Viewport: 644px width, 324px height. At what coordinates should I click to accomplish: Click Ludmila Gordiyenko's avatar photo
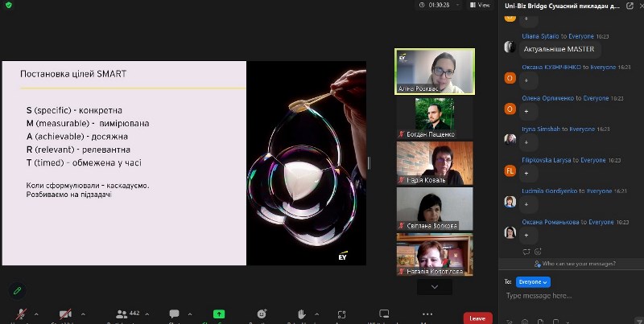510,202
